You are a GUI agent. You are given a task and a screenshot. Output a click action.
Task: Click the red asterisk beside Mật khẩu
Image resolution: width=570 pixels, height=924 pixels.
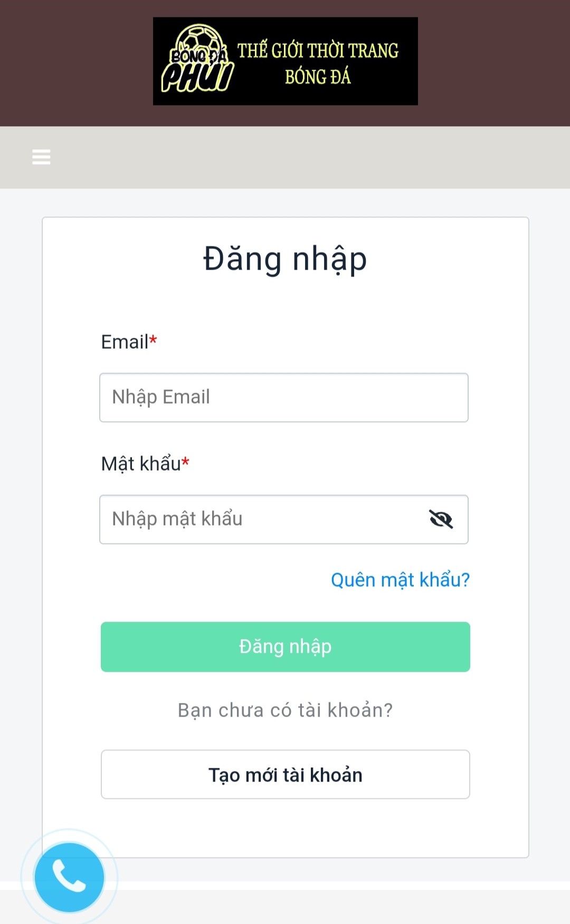(x=185, y=462)
